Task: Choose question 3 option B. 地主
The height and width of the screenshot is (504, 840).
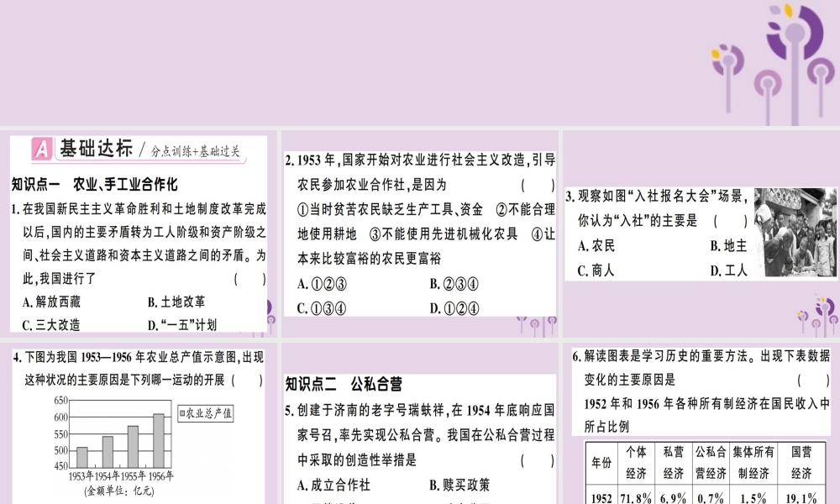Action: (x=728, y=246)
